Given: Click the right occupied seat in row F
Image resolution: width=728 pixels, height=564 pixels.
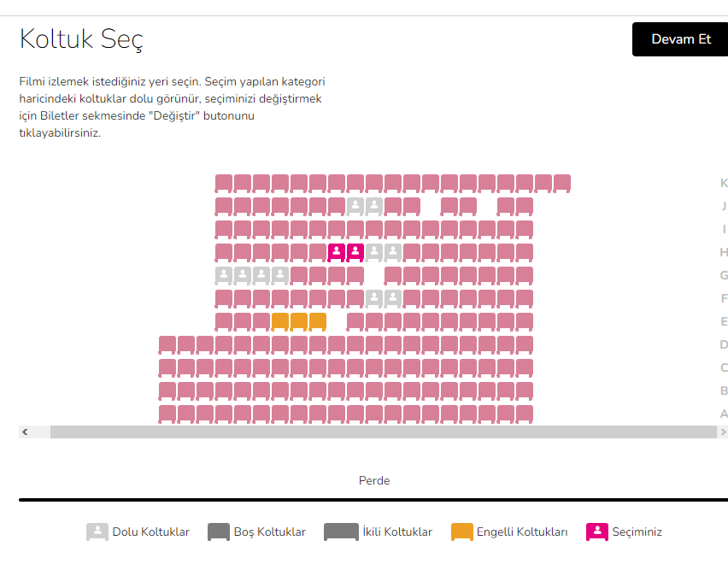Looking at the screenshot, I should click(x=393, y=298).
